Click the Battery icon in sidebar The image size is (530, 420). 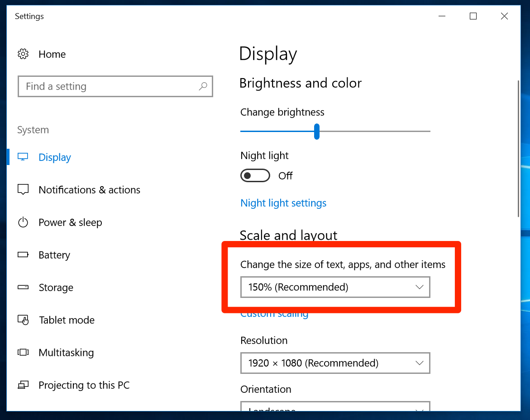tap(23, 255)
